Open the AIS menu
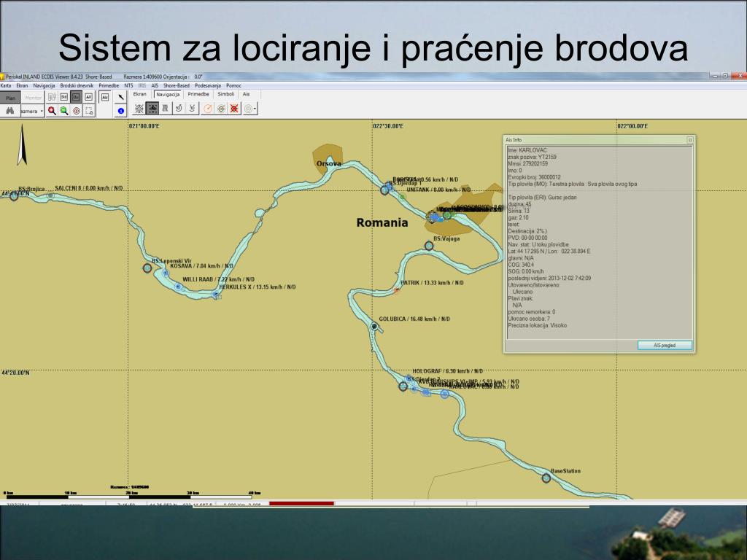This screenshot has width=747, height=560. tap(155, 86)
